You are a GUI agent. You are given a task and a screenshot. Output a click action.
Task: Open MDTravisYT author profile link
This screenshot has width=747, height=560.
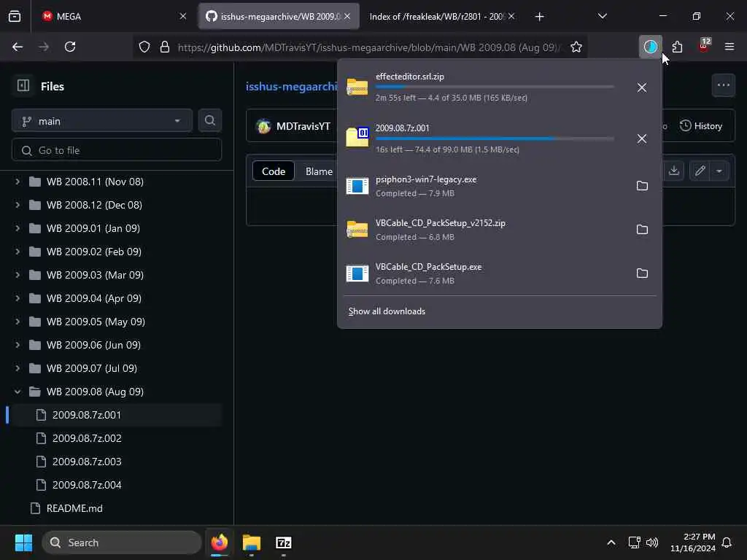coord(303,126)
